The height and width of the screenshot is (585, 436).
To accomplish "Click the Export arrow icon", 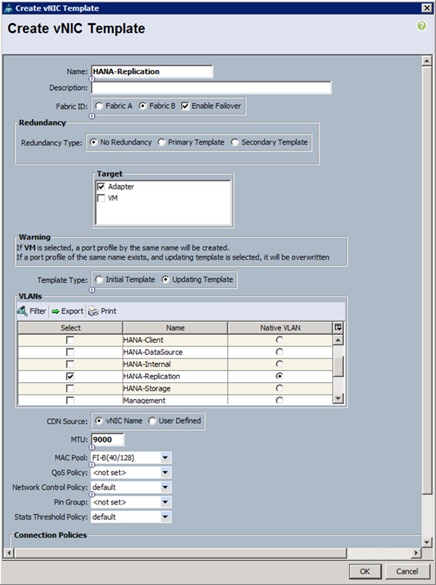I will click(x=56, y=311).
